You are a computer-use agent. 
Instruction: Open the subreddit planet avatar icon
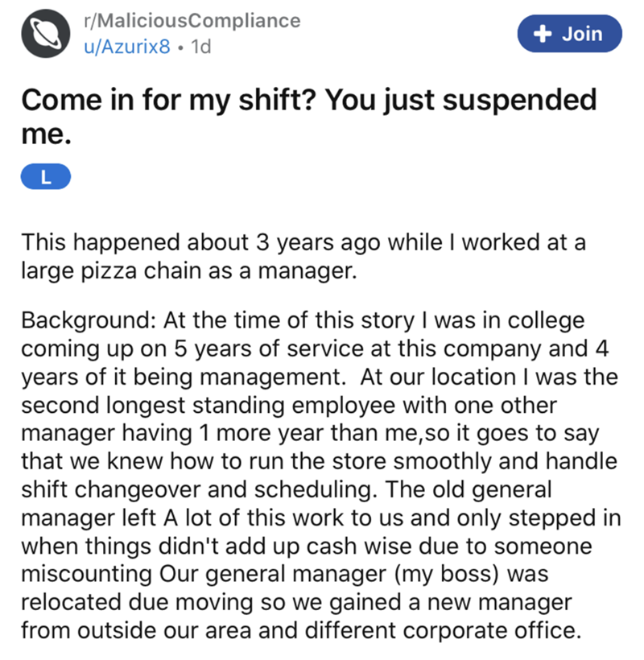(45, 34)
